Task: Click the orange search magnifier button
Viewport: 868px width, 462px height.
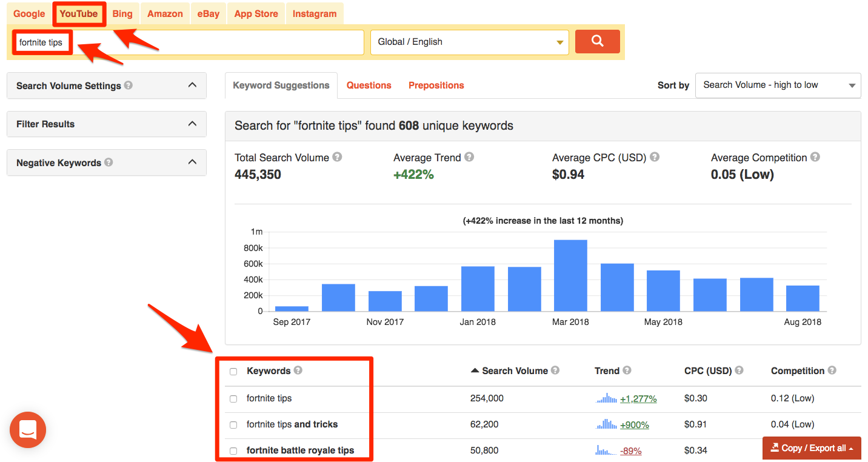Action: tap(597, 41)
